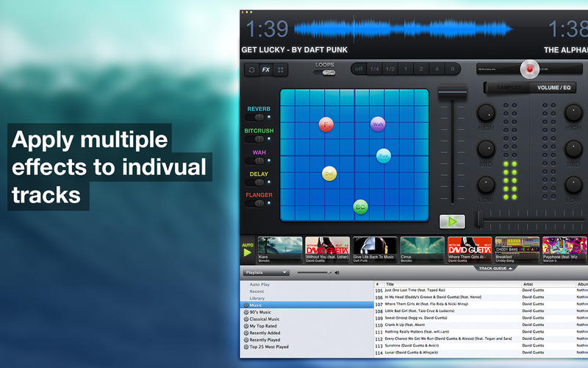Image resolution: width=588 pixels, height=368 pixels.
Task: Click the right deck MID EQ knob
Action: (x=573, y=149)
